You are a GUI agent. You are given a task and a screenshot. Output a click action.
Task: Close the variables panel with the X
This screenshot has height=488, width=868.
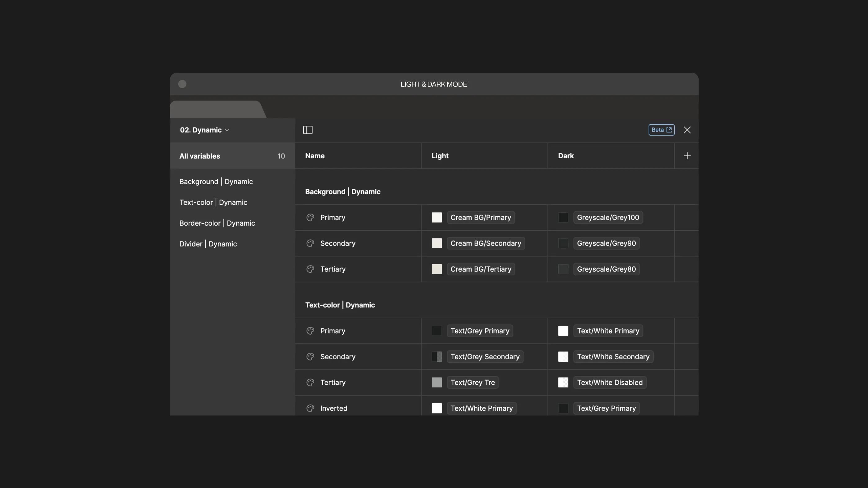click(x=687, y=130)
